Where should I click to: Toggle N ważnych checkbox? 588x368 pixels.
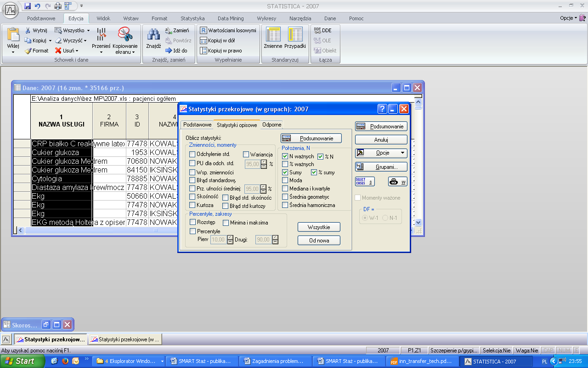pyautogui.click(x=285, y=156)
